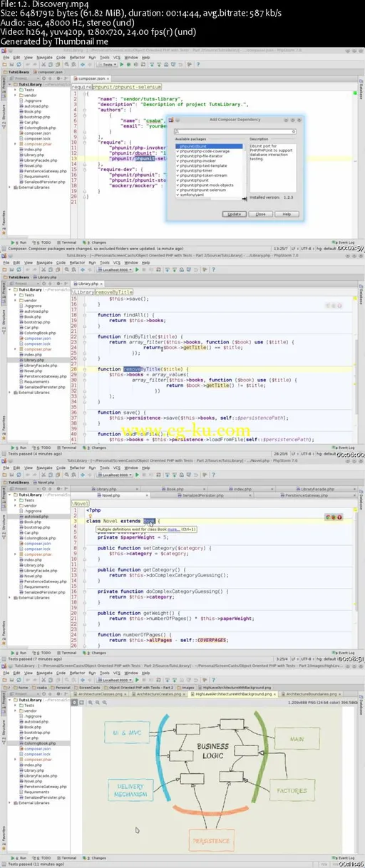
Task: Expand External Libraries in Novel.php window tree
Action: coord(10,597)
